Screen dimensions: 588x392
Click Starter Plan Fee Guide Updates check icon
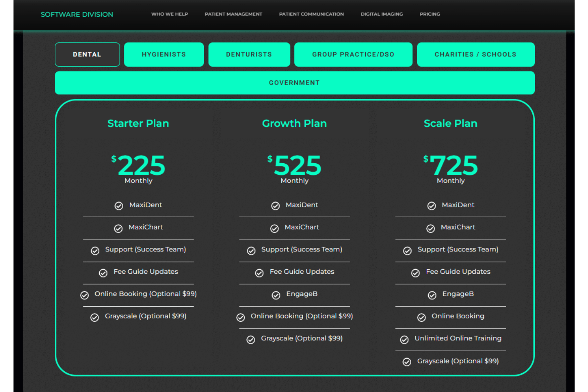(103, 273)
